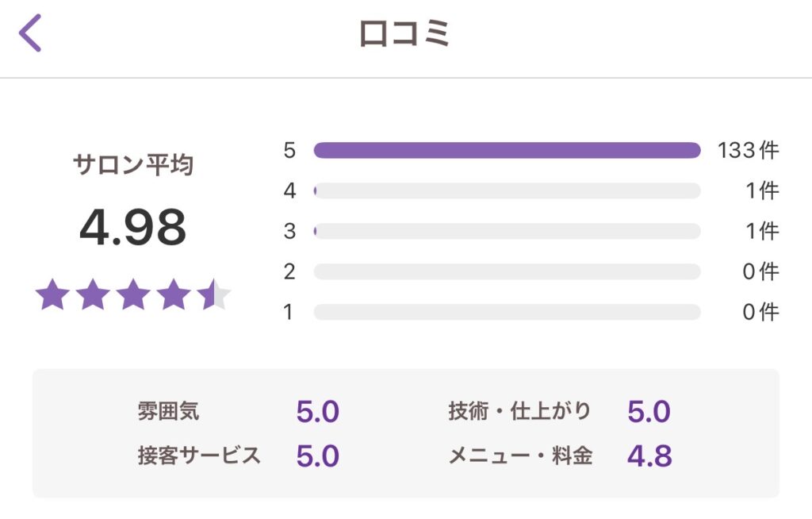
Task: Open the 133件 five-star reviews count
Action: pos(748,150)
